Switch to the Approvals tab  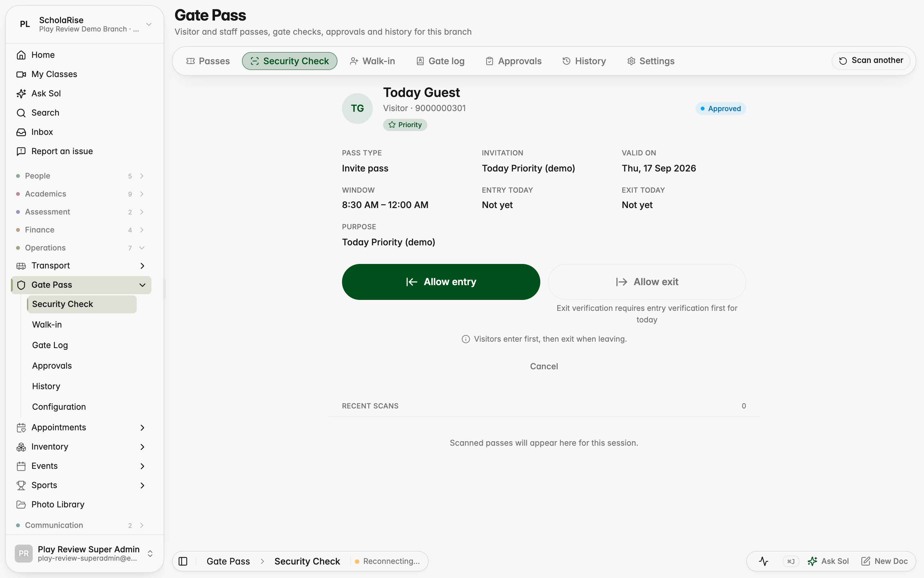514,61
